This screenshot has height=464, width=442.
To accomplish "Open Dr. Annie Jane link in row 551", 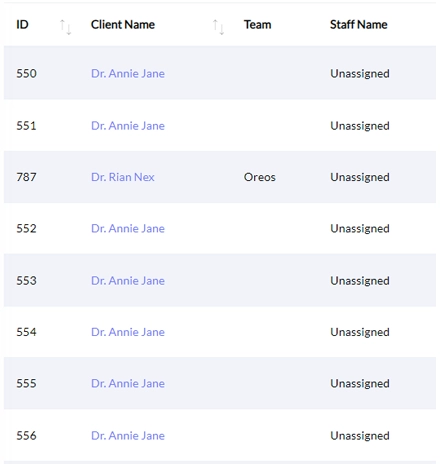I will pyautogui.click(x=128, y=126).
